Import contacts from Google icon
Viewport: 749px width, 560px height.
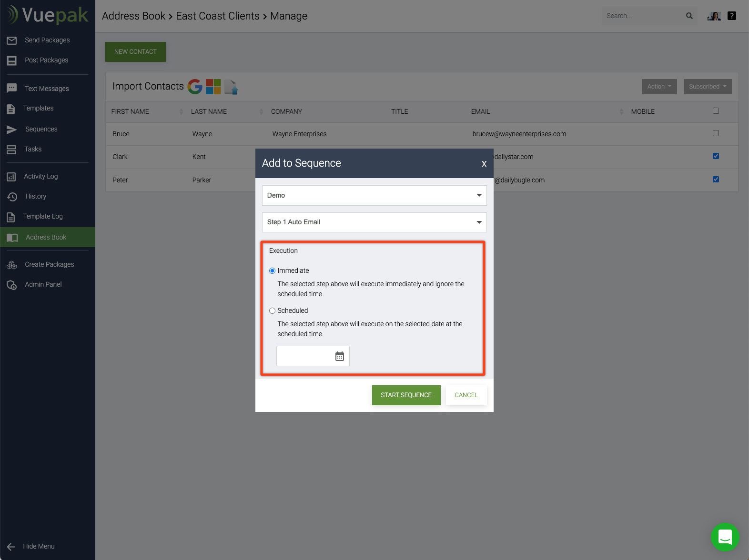195,87
